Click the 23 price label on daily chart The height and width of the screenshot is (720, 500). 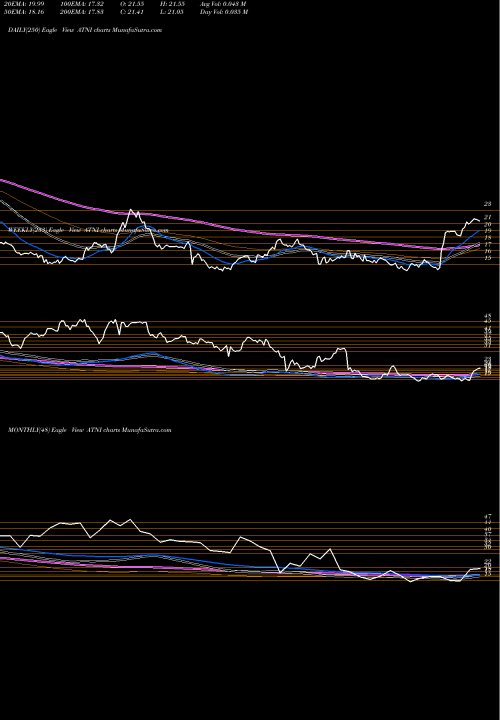(488, 204)
